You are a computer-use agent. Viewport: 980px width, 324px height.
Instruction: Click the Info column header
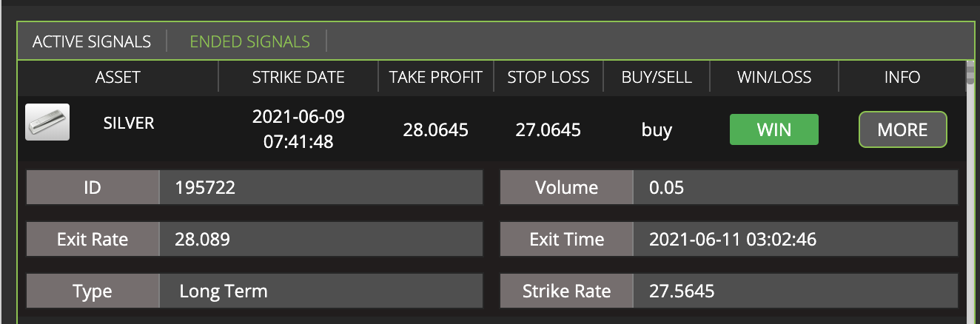pos(902,77)
